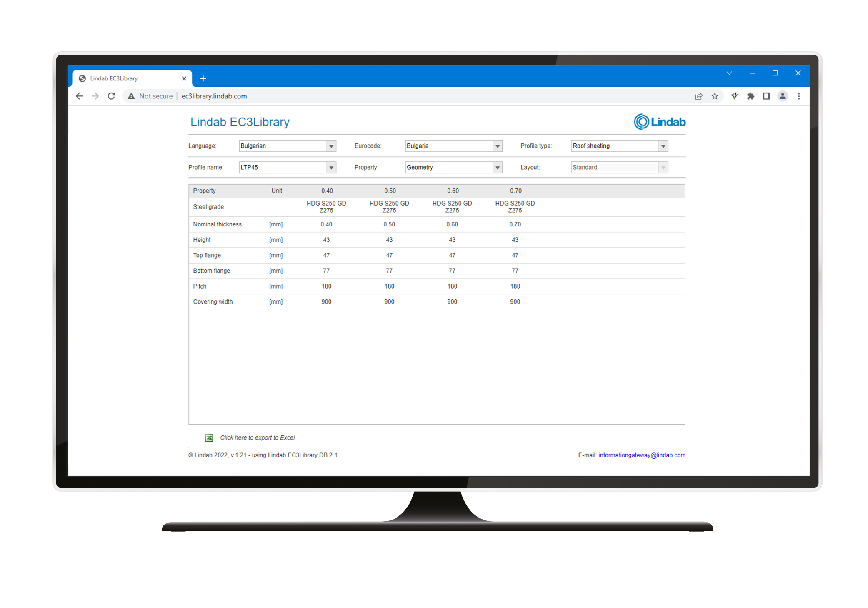This screenshot has width=868, height=608.
Task: Click the Lindab logo
Action: click(659, 122)
